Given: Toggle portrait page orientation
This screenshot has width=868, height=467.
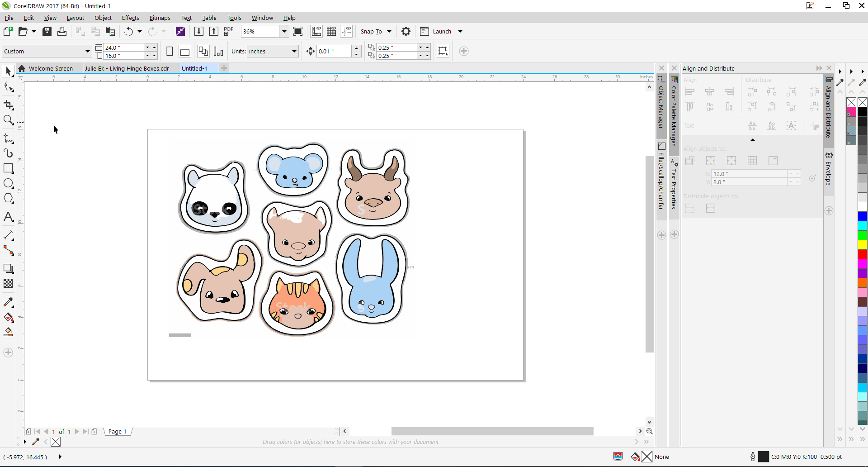Looking at the screenshot, I should point(170,51).
